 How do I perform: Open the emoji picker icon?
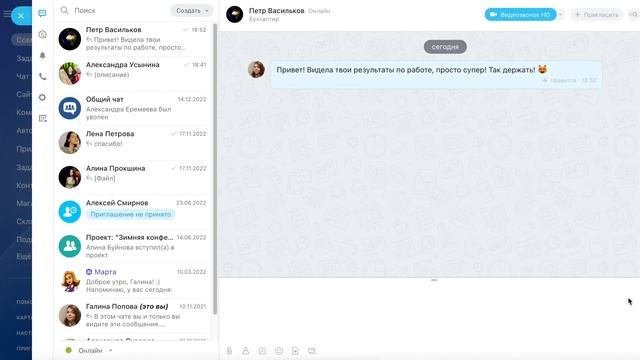point(279,351)
